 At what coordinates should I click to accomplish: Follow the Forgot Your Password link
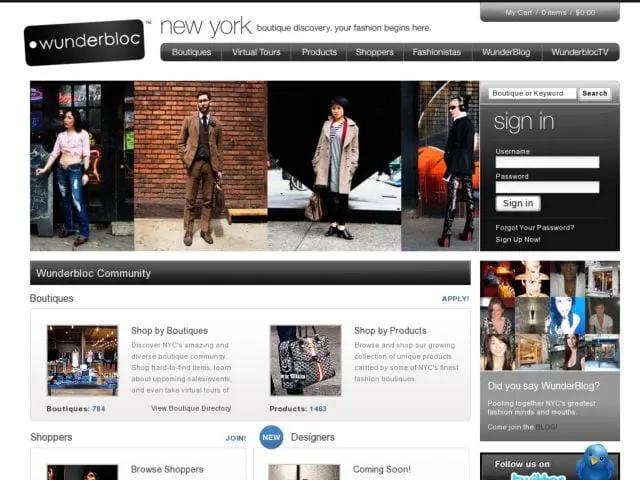point(535,228)
